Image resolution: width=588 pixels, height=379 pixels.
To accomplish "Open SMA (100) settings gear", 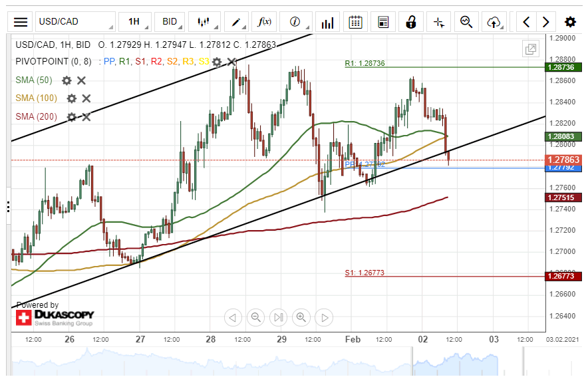I will click(71, 98).
